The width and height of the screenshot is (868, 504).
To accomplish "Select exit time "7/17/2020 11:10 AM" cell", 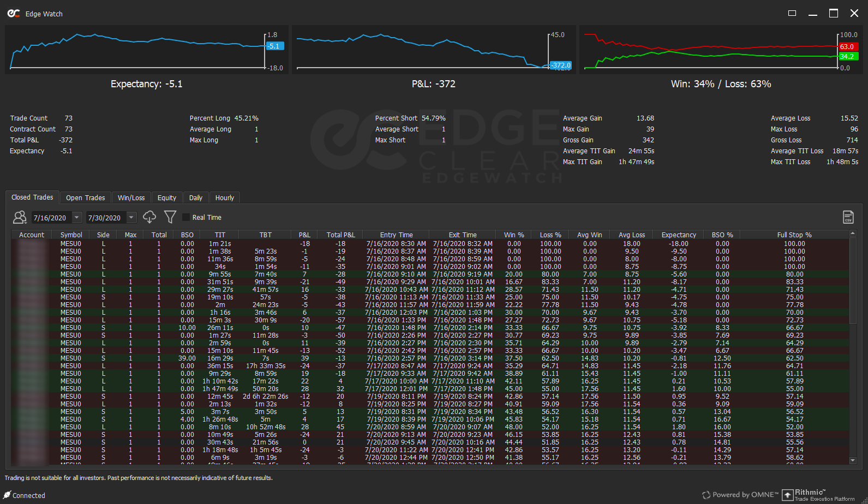I will (463, 381).
